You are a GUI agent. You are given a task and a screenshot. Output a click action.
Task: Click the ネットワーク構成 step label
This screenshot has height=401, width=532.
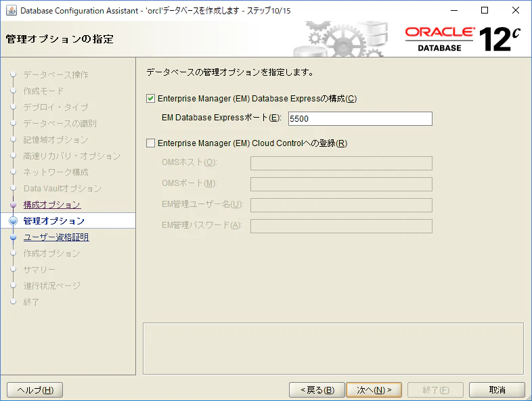56,172
